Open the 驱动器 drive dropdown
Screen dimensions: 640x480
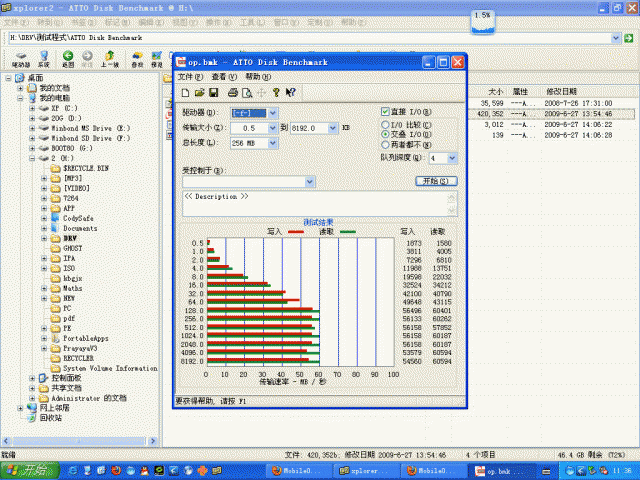[x=272, y=114]
